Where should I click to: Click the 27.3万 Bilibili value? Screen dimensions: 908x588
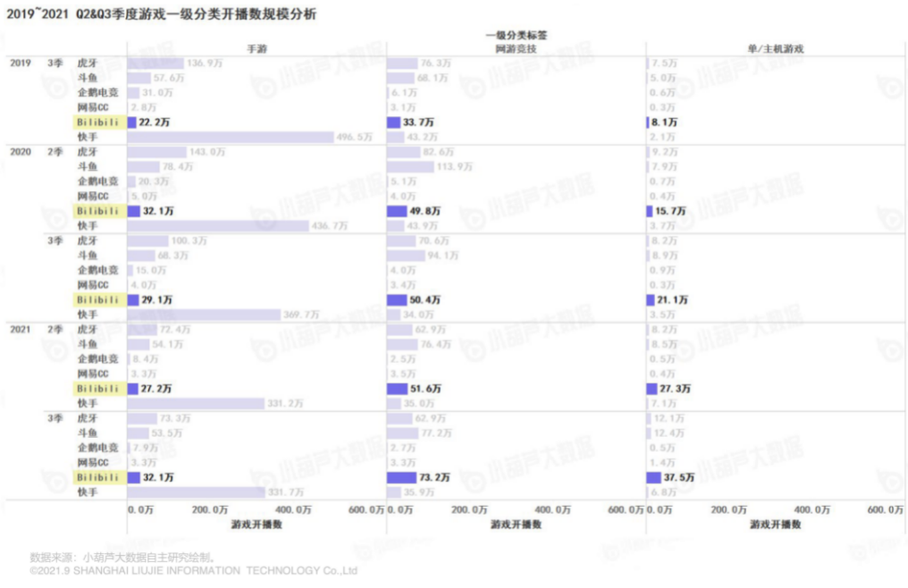coord(676,389)
